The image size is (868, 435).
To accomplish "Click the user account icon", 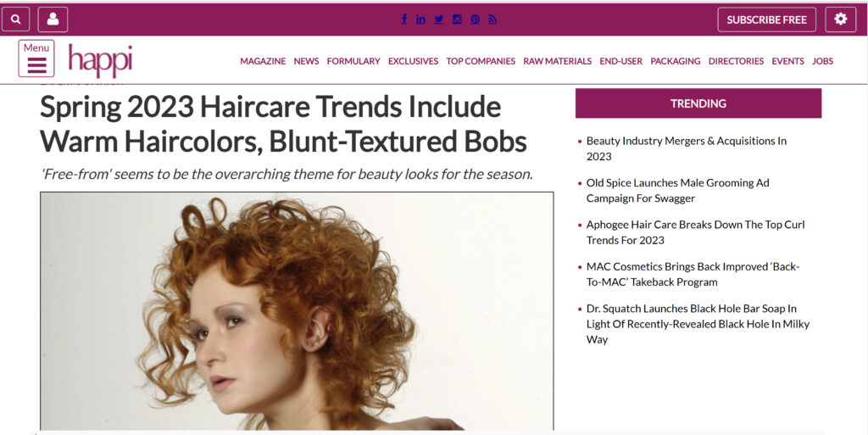I will [53, 20].
